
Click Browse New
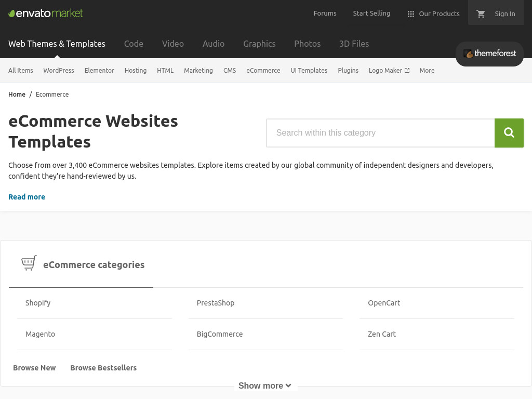click(x=34, y=368)
